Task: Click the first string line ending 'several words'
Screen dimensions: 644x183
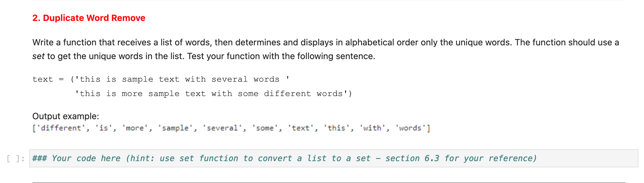Action: pyautogui.click(x=180, y=79)
